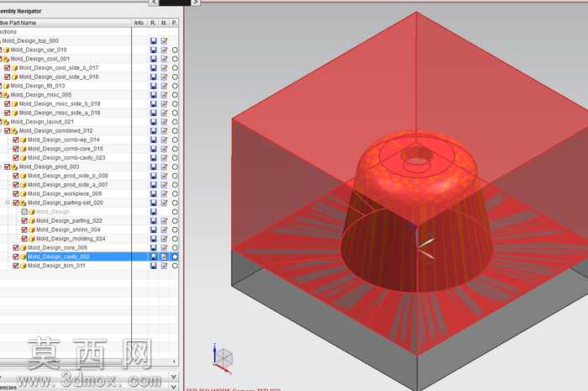Viewport: 588px width, 391px height.
Task: Click the view triad orientation icon in the viewport
Action: (x=223, y=358)
